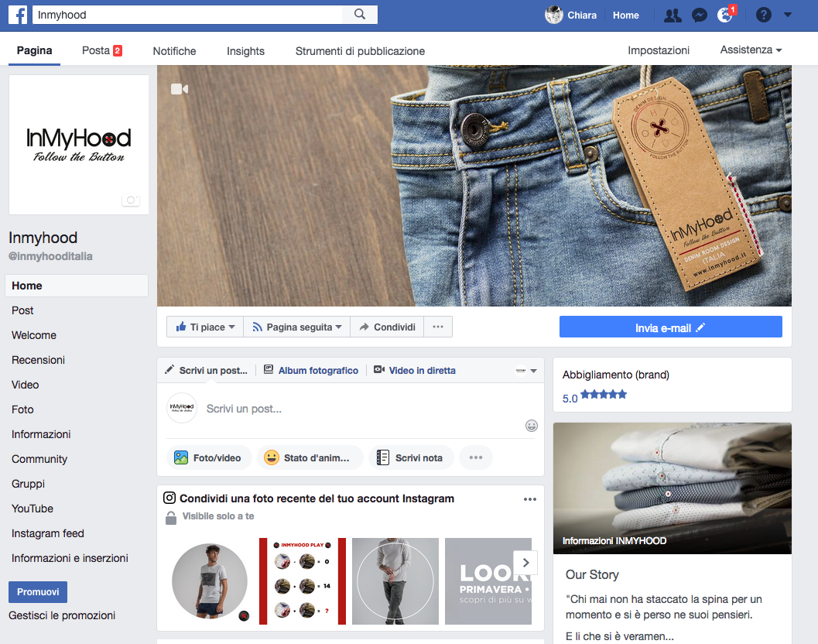Click Scrivi nota button
This screenshot has width=818, height=644.
(411, 457)
